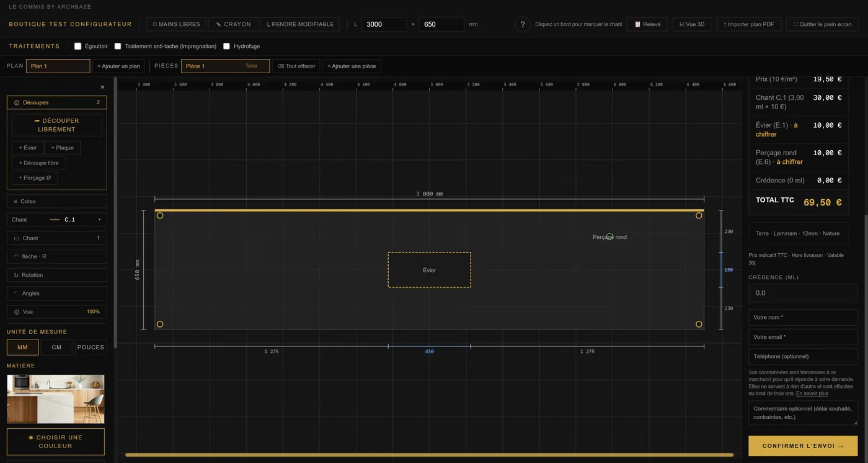Set measurement unit to MM
868x463 pixels.
click(23, 347)
